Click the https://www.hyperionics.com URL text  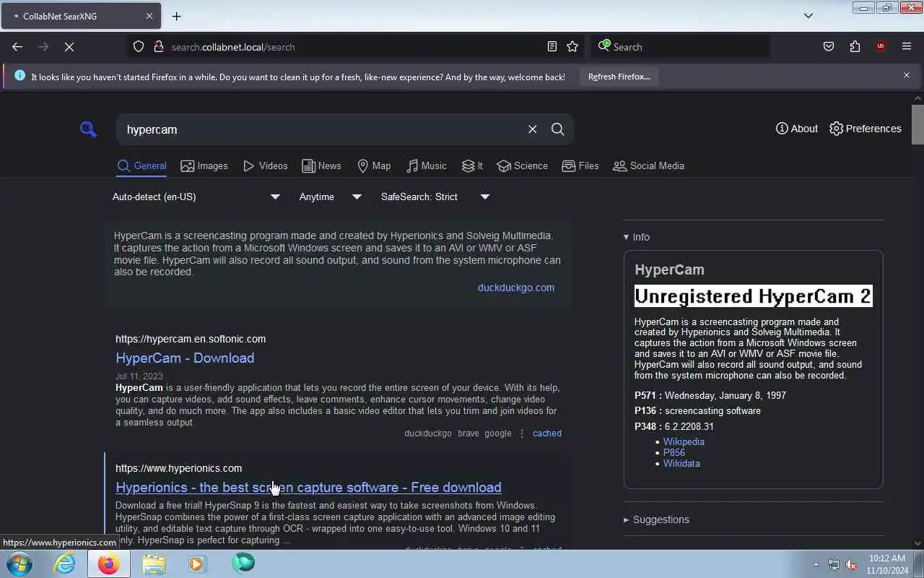coord(178,468)
